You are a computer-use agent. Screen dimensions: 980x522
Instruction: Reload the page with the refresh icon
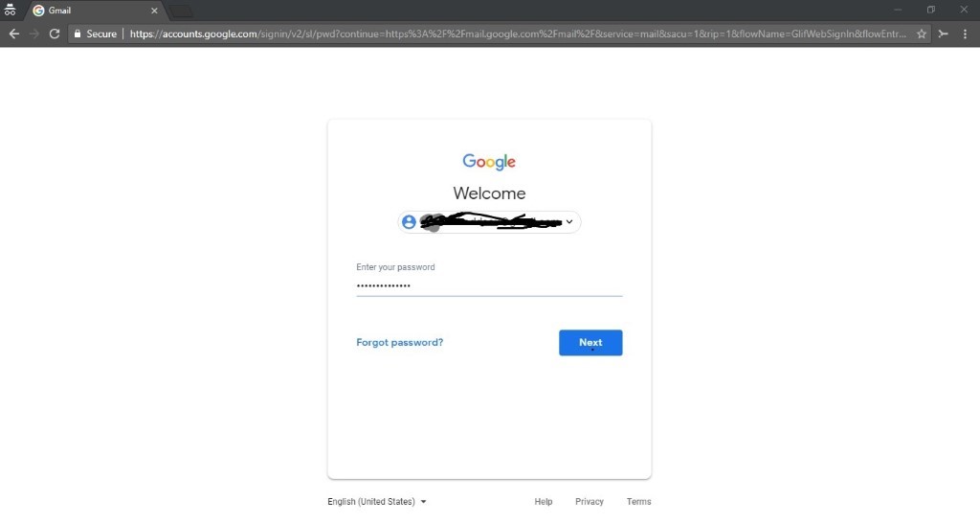coord(55,34)
